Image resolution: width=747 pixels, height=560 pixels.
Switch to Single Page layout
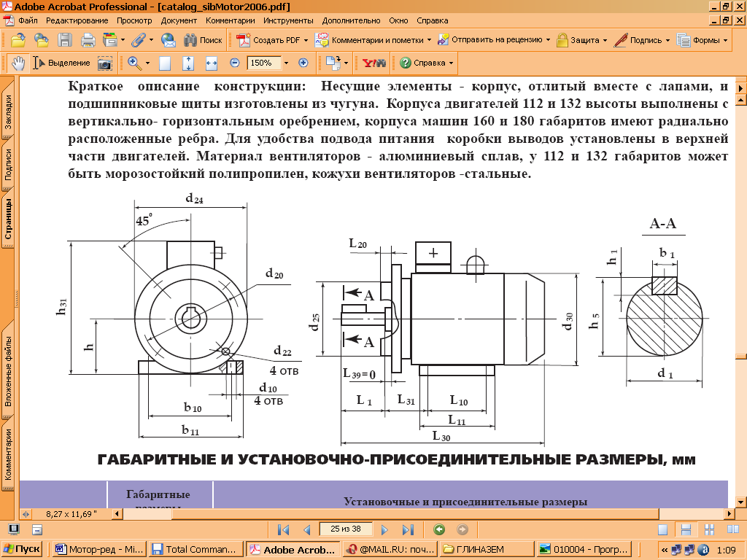[662, 530]
